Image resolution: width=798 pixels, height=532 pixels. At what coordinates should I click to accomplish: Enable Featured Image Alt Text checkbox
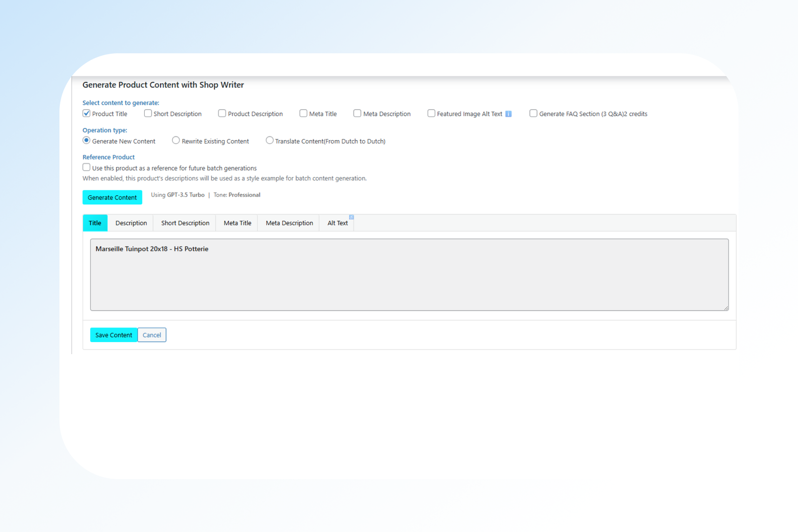431,113
